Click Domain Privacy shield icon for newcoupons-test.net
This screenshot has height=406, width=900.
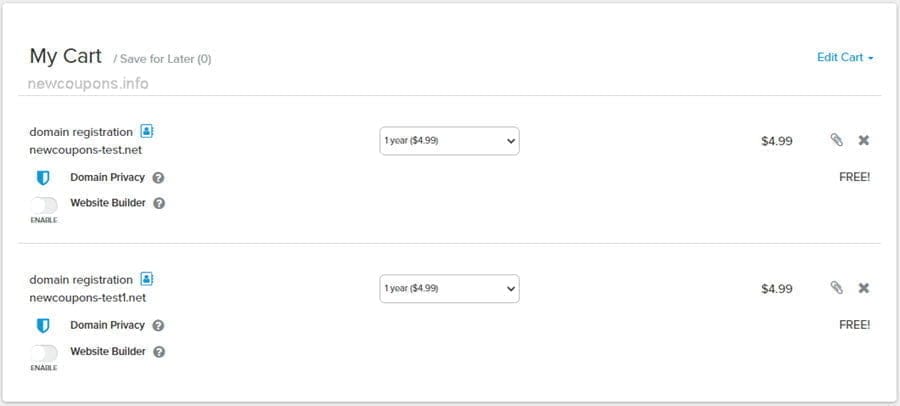43,178
